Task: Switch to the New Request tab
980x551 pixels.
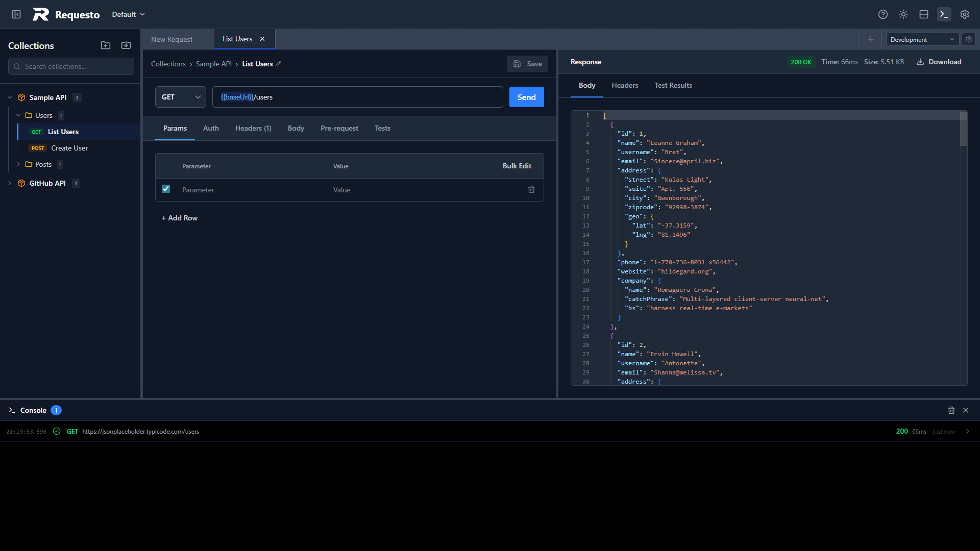Action: pyautogui.click(x=172, y=39)
